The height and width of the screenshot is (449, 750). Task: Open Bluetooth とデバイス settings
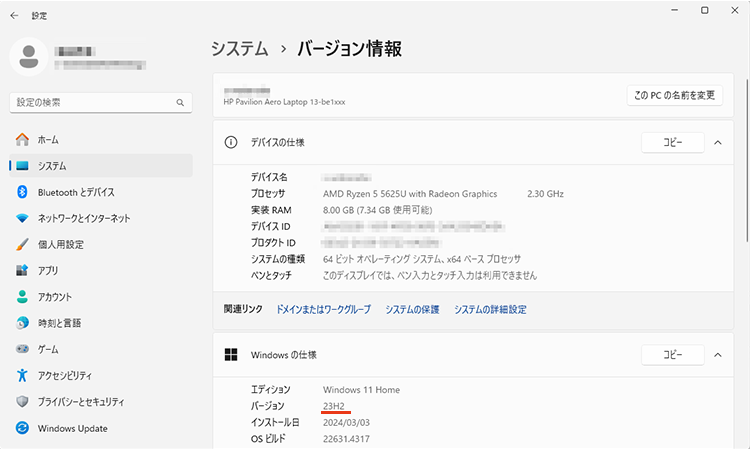tap(101, 192)
